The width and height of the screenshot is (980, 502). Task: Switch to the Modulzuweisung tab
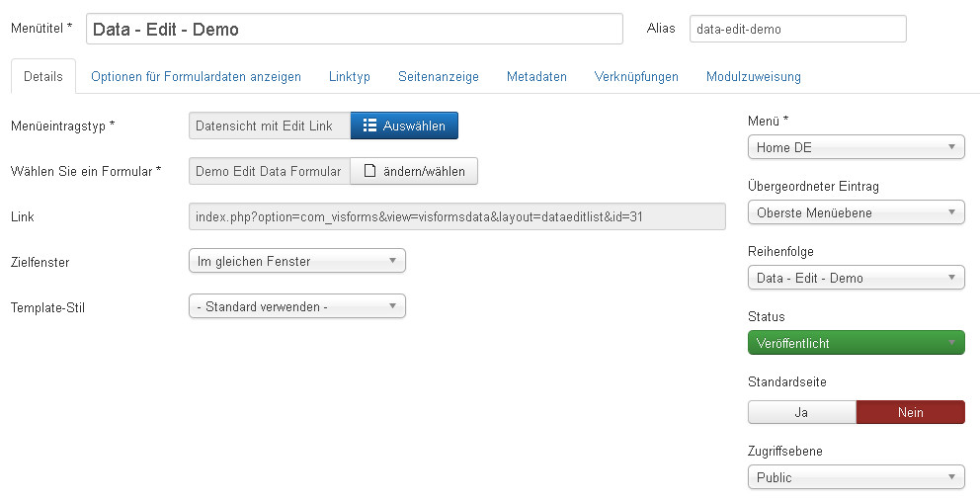pyautogui.click(x=753, y=76)
